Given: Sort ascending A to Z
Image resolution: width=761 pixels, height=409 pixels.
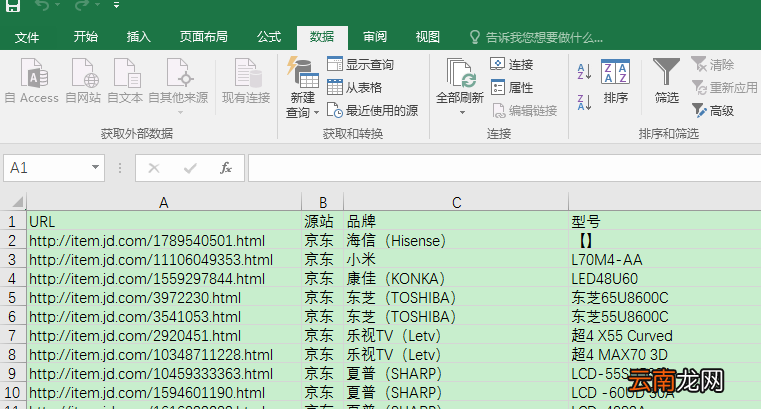Looking at the screenshot, I should click(x=584, y=72).
